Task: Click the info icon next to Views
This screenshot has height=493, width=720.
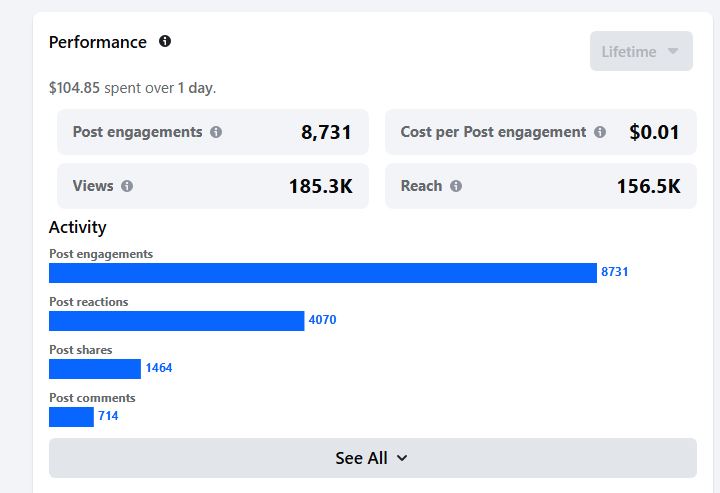Action: point(127,186)
